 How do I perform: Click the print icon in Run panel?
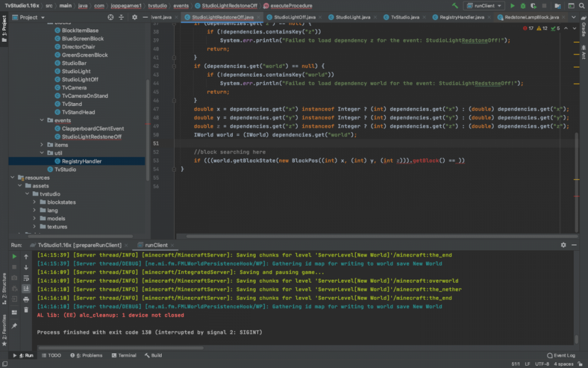[26, 299]
